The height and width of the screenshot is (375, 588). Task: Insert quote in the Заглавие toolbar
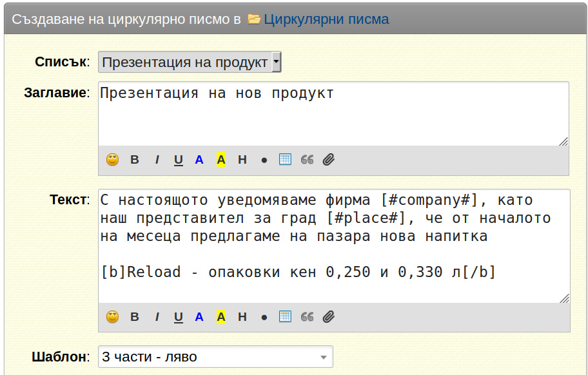(x=307, y=160)
